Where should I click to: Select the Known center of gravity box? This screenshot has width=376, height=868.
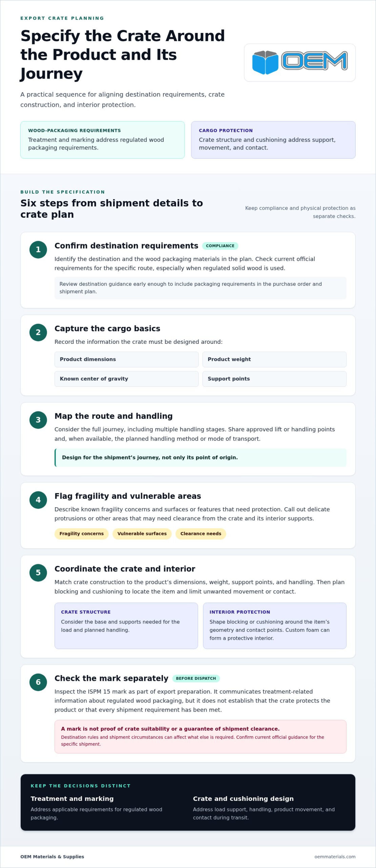tap(126, 379)
